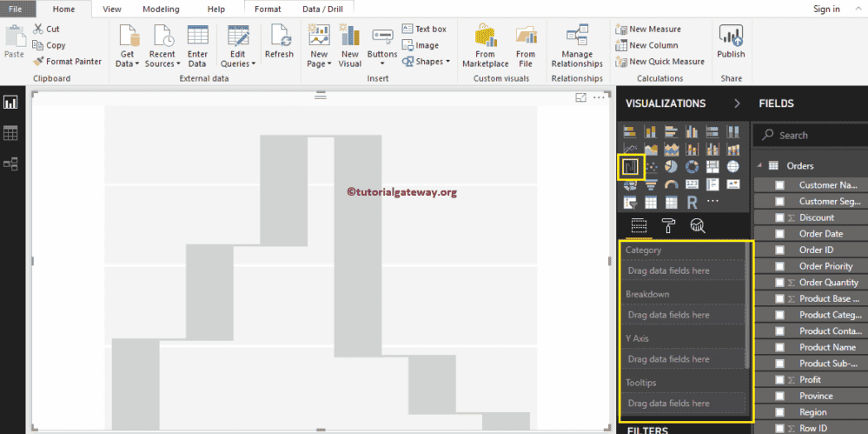Check the Order Date field checkbox
This screenshot has width=868, height=434.
pyautogui.click(x=779, y=234)
